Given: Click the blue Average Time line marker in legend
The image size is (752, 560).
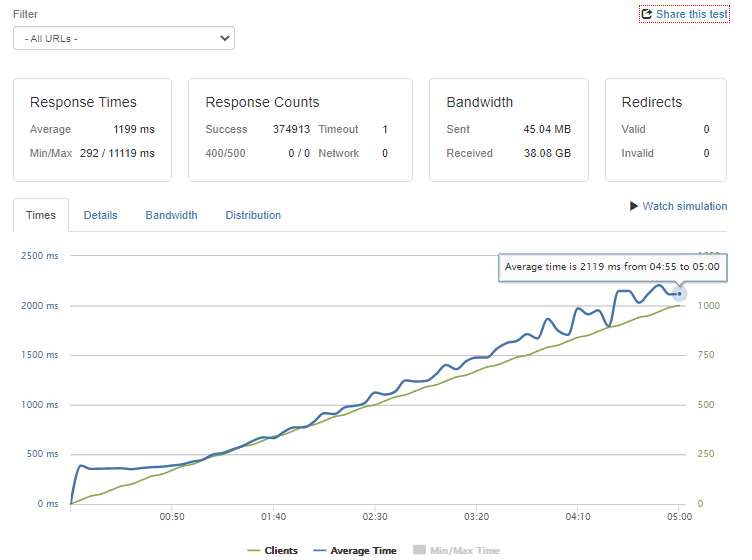Looking at the screenshot, I should pos(321,550).
